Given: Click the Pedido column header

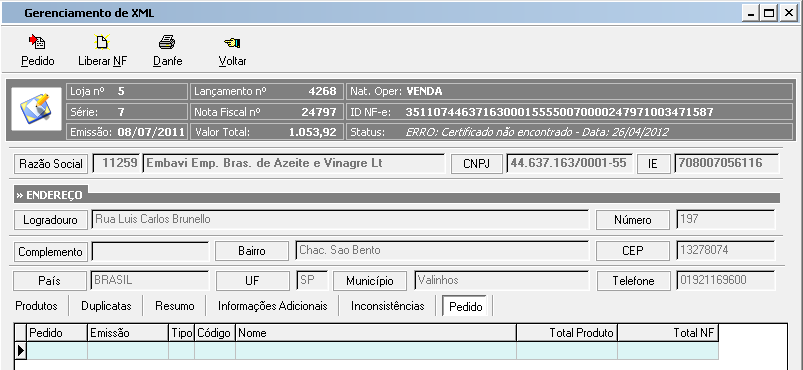Looking at the screenshot, I should [x=57, y=333].
